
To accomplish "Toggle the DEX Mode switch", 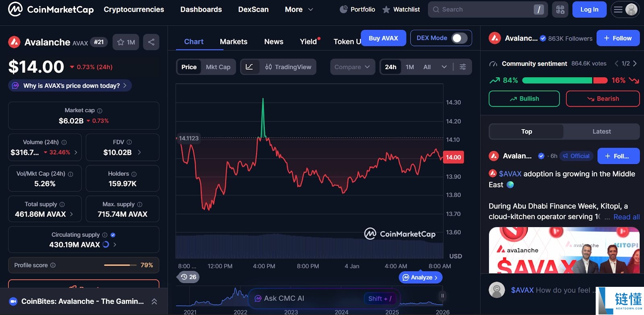I will (459, 38).
